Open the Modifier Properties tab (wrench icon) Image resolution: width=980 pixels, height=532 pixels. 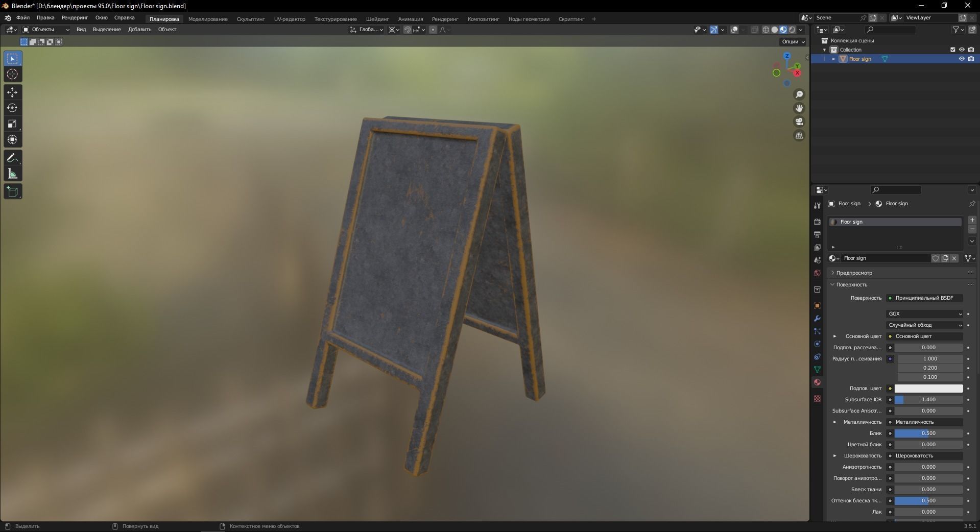coord(817,319)
